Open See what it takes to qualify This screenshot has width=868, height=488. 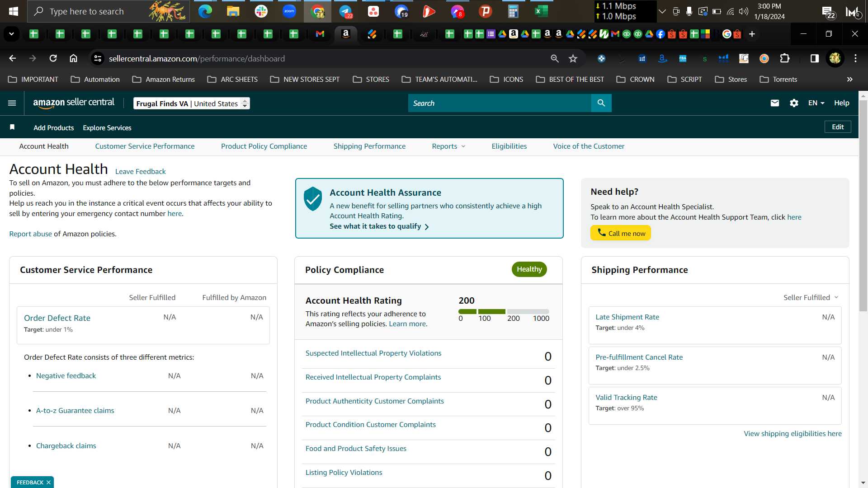pos(379,226)
